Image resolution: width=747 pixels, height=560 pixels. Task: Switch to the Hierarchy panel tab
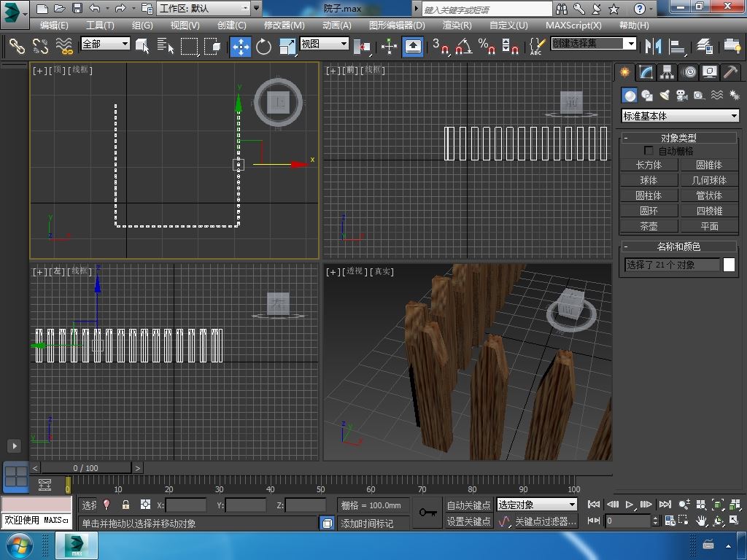click(667, 72)
